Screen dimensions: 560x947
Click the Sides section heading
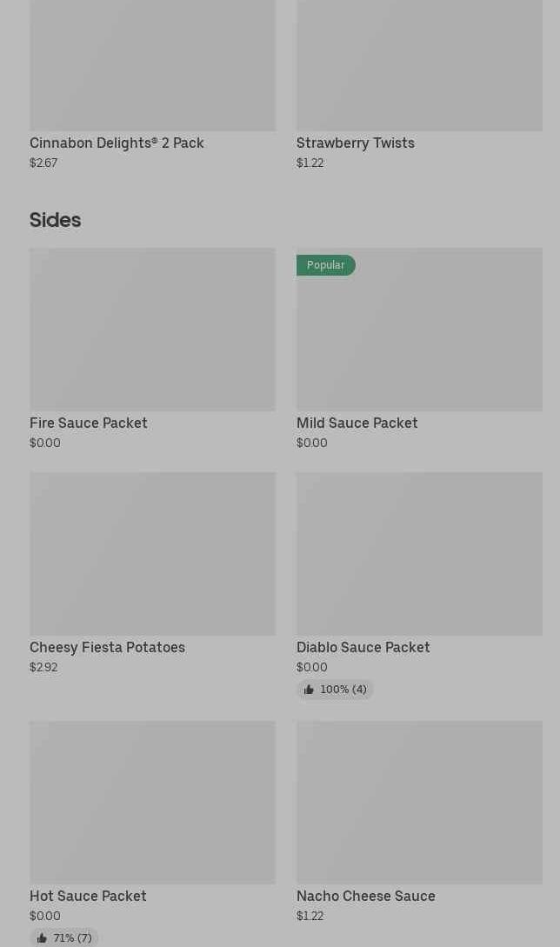[x=55, y=220]
